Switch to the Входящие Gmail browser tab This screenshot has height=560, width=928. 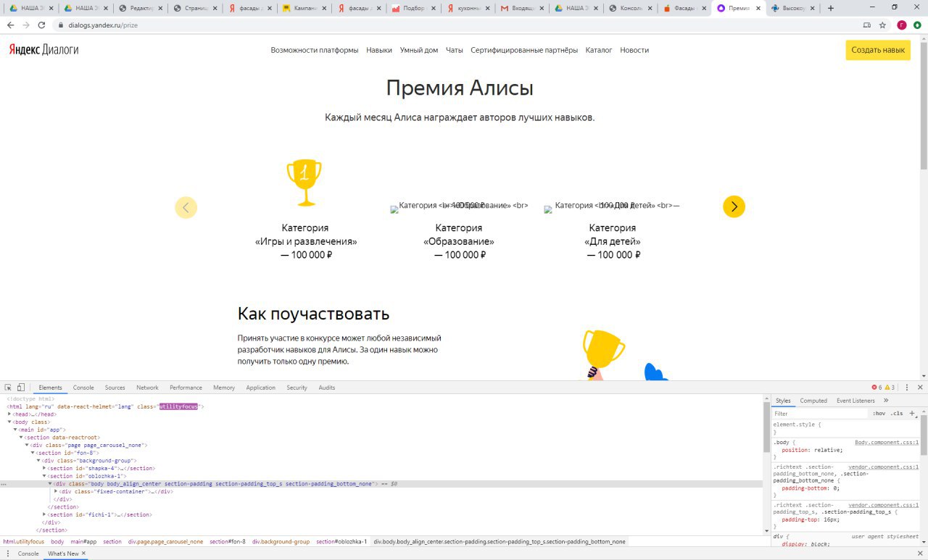(x=521, y=9)
